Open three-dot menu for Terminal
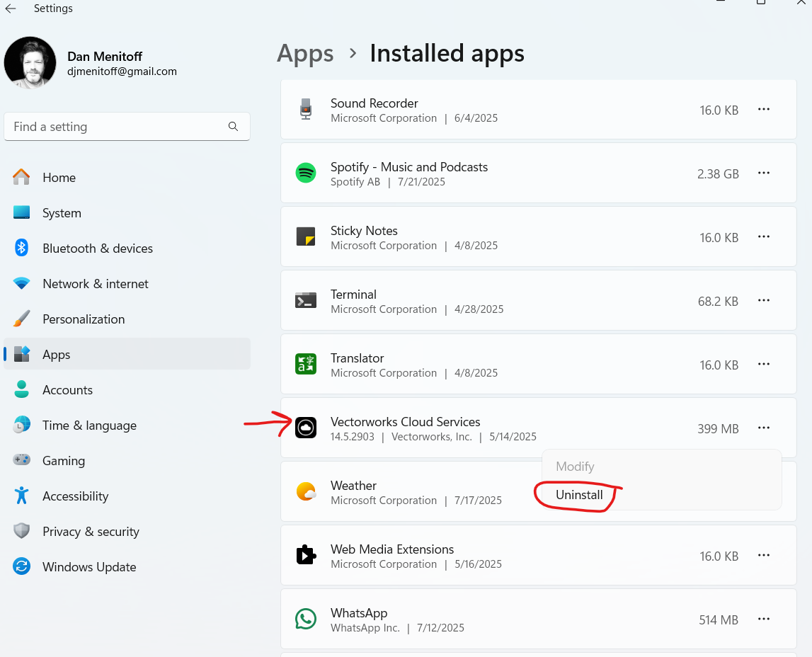 coord(764,301)
